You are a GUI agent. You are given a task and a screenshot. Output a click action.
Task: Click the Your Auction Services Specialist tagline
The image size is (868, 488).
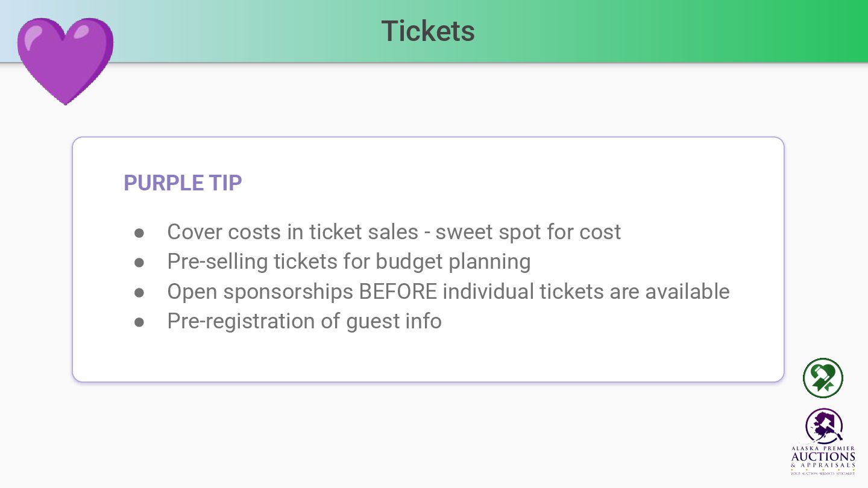point(823,474)
